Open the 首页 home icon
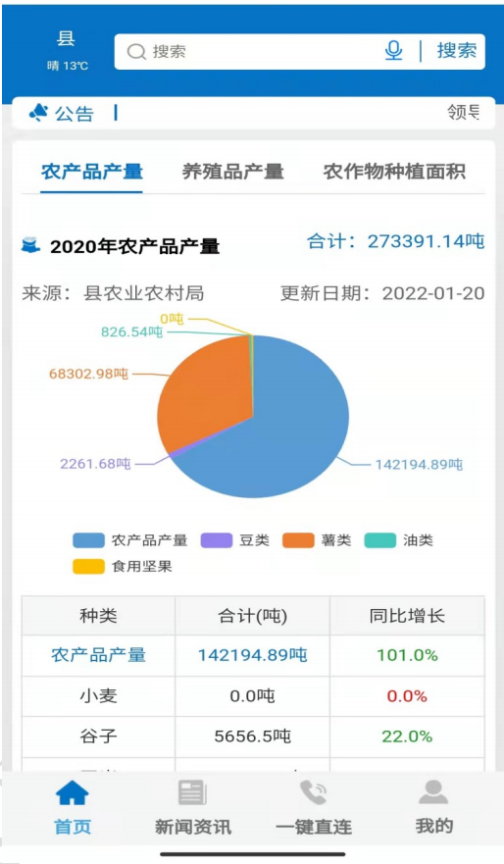The width and height of the screenshot is (504, 864). pos(73,793)
